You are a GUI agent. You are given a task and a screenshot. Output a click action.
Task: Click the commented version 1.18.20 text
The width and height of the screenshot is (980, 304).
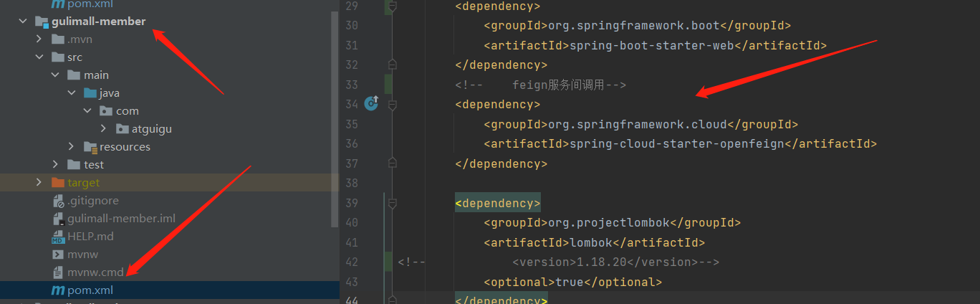[x=615, y=262]
